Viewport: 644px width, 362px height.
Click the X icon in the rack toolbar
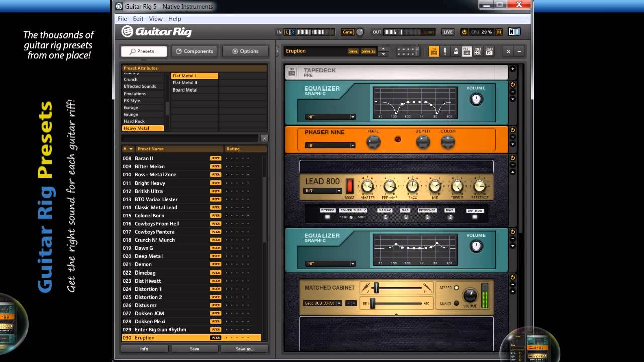[508, 51]
